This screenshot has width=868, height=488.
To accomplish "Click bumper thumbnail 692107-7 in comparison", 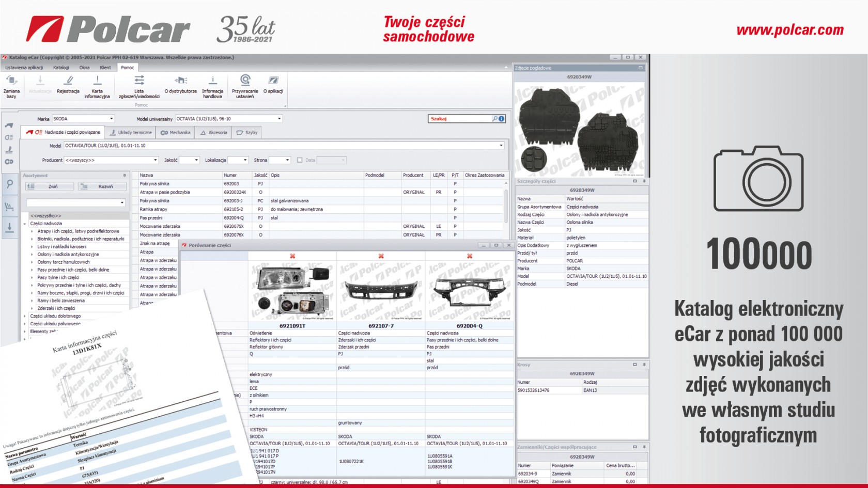I will pos(381,291).
